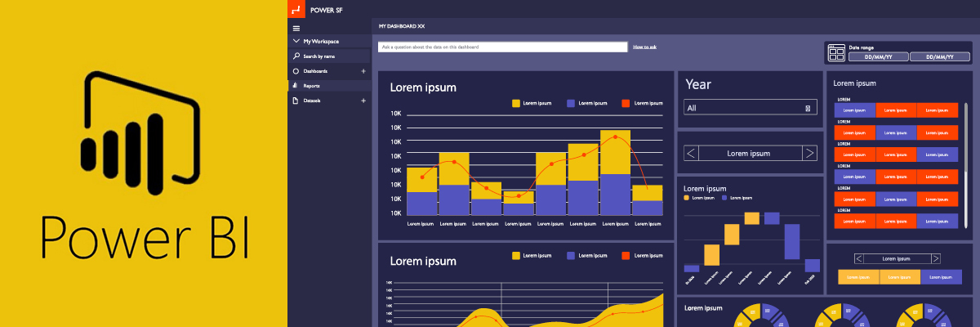The height and width of the screenshot is (327, 980).
Task: Click the circle icon next to Dashboards
Action: [x=296, y=71]
